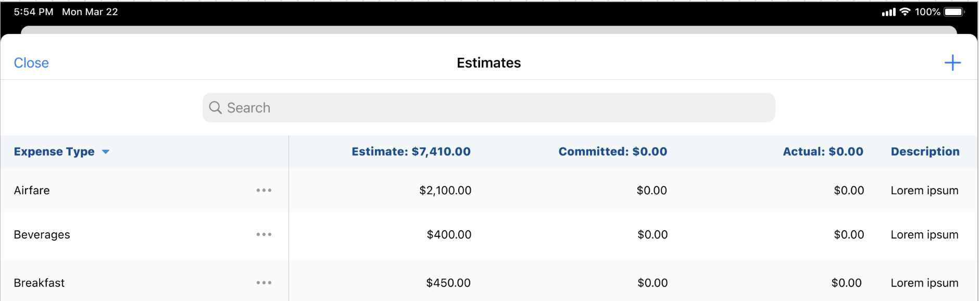
Task: Open the Airfare row more options ellipsis
Action: (x=264, y=191)
